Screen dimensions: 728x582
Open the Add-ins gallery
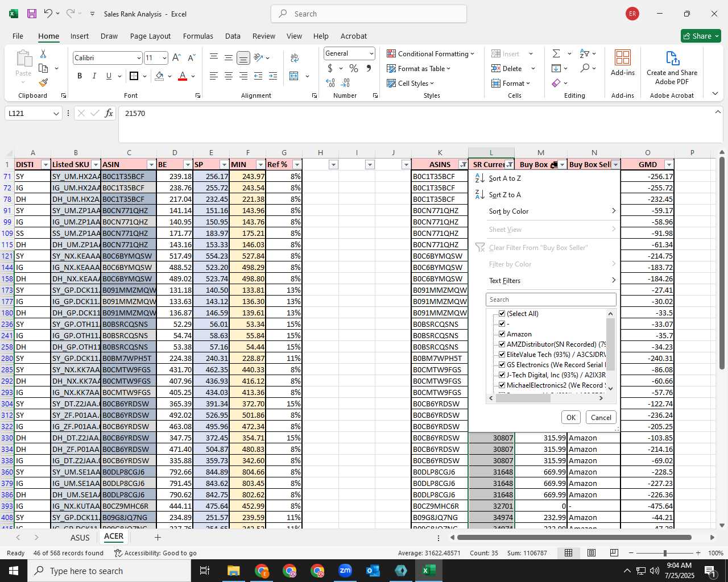coord(623,63)
